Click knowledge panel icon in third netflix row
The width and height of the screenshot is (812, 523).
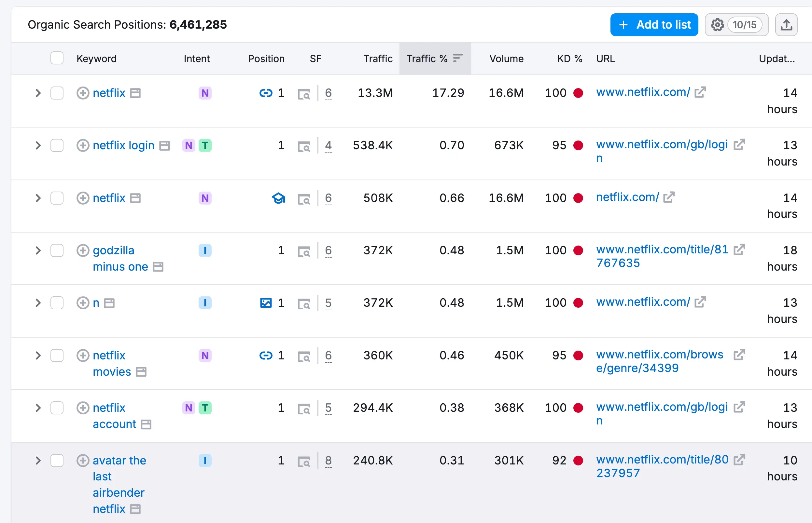tap(278, 198)
